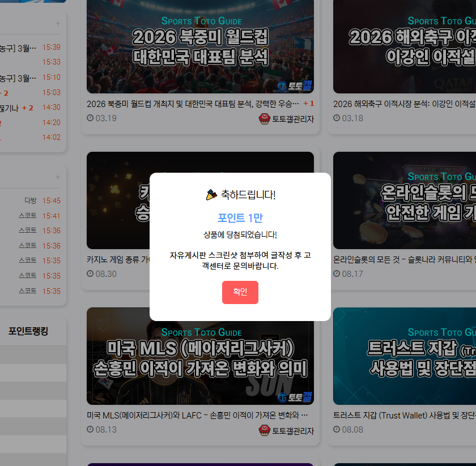
Task: Click the 08.13 post date text
Action: pyautogui.click(x=106, y=430)
